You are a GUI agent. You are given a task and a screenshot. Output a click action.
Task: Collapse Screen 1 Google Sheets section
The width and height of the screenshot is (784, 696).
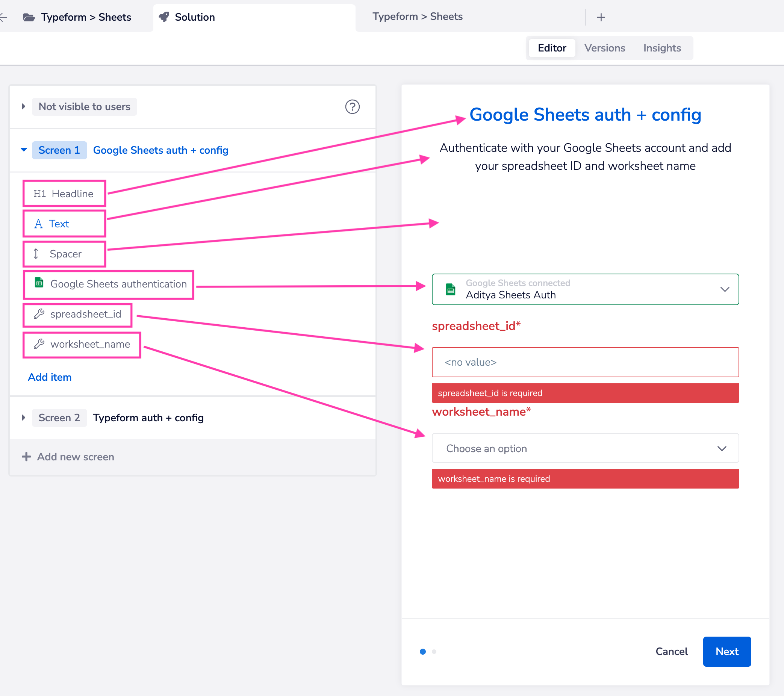tap(24, 150)
